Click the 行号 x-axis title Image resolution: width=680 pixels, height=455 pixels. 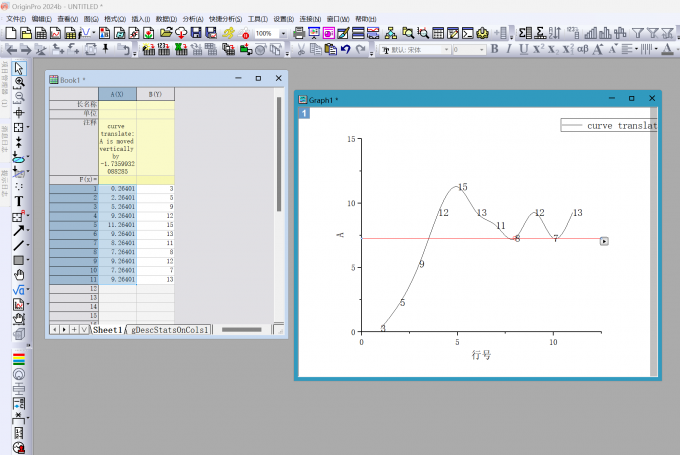pyautogui.click(x=481, y=355)
